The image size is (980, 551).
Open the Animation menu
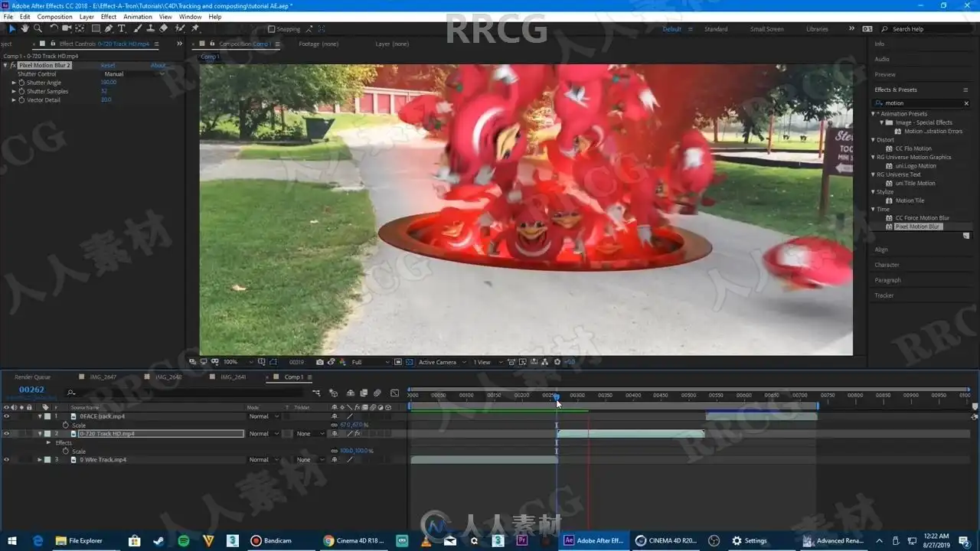click(137, 16)
